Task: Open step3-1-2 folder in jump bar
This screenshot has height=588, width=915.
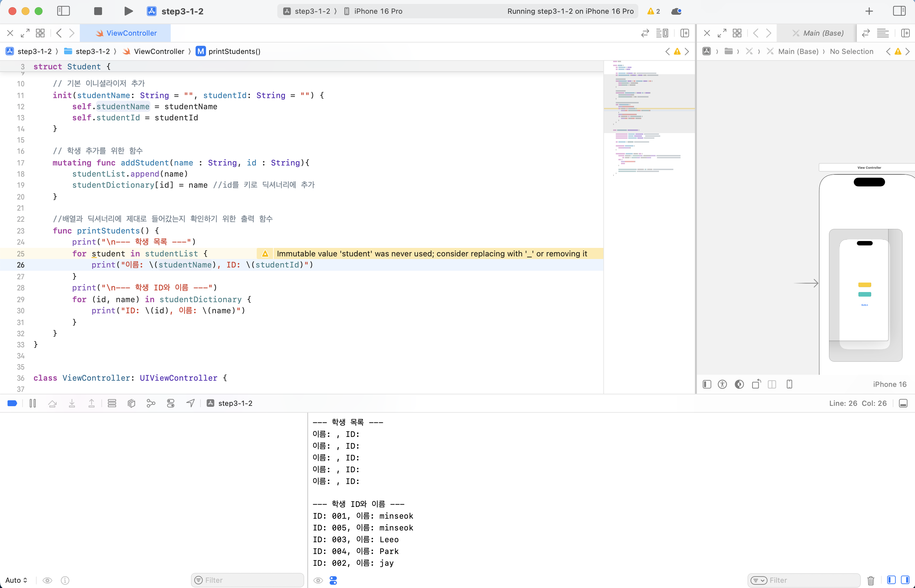Action: 87,51
